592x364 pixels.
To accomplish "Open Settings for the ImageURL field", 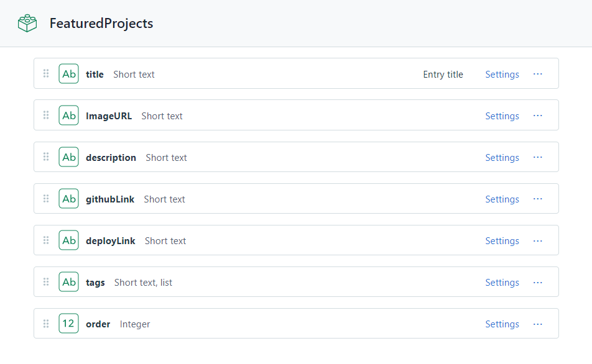I will (502, 116).
